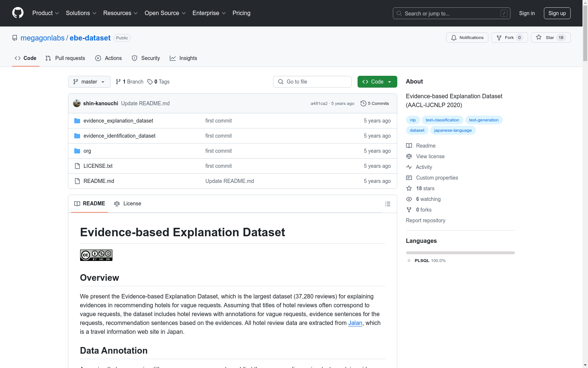588x368 pixels.
Task: Click the folder icon for evidence_explanation_dataset
Action: 77,121
